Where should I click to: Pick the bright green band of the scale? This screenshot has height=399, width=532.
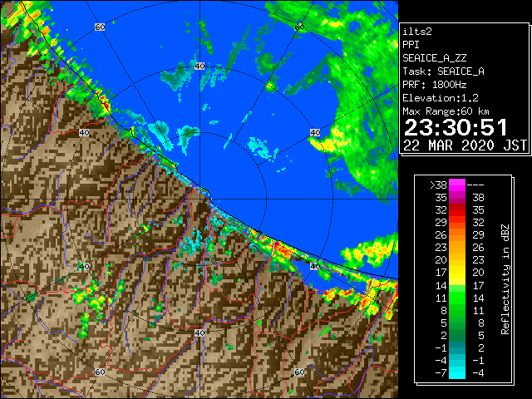pyautogui.click(x=457, y=298)
